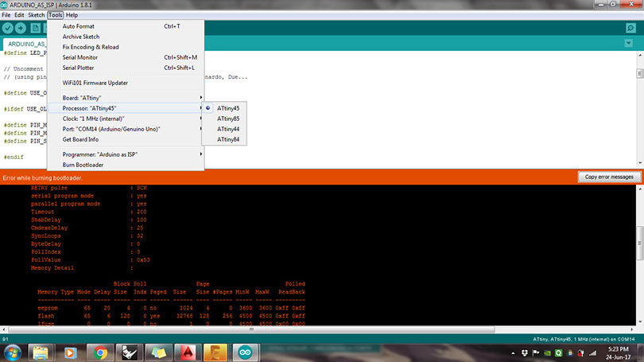Open Windows Media Player from the taskbar
Viewport: 644px width, 362px height.
point(70,352)
